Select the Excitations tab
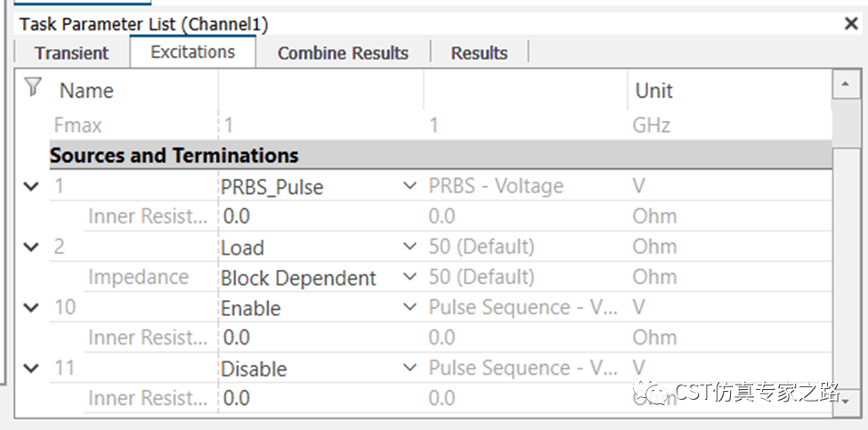The width and height of the screenshot is (868, 430). click(x=192, y=52)
